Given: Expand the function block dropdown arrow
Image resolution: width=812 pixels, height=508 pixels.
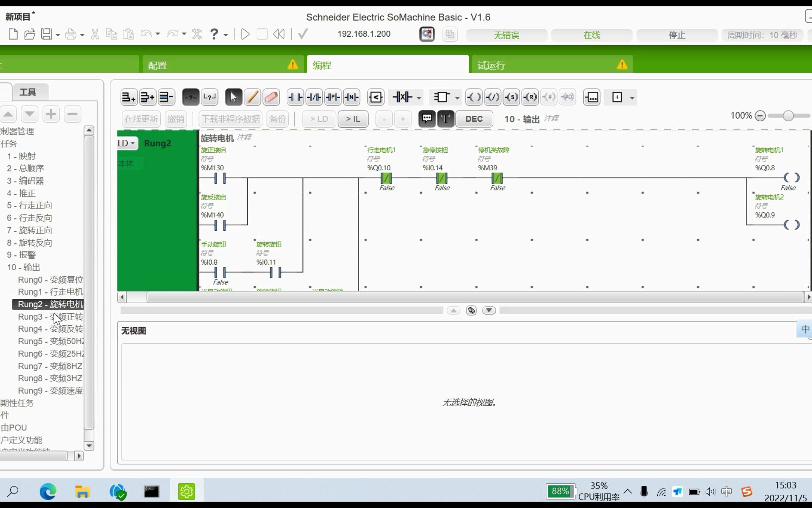Looking at the screenshot, I should point(457,98).
